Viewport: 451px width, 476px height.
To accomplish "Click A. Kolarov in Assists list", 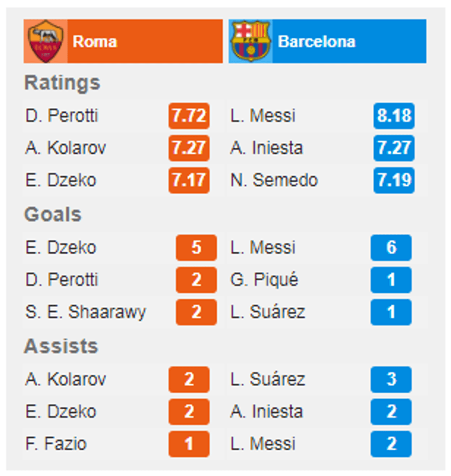I will coord(65,379).
